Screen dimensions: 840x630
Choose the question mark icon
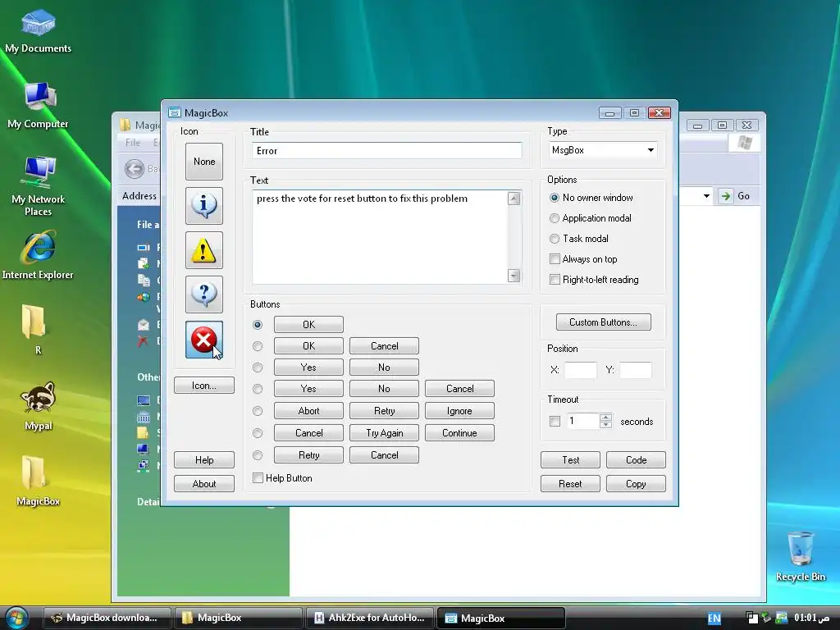click(204, 294)
